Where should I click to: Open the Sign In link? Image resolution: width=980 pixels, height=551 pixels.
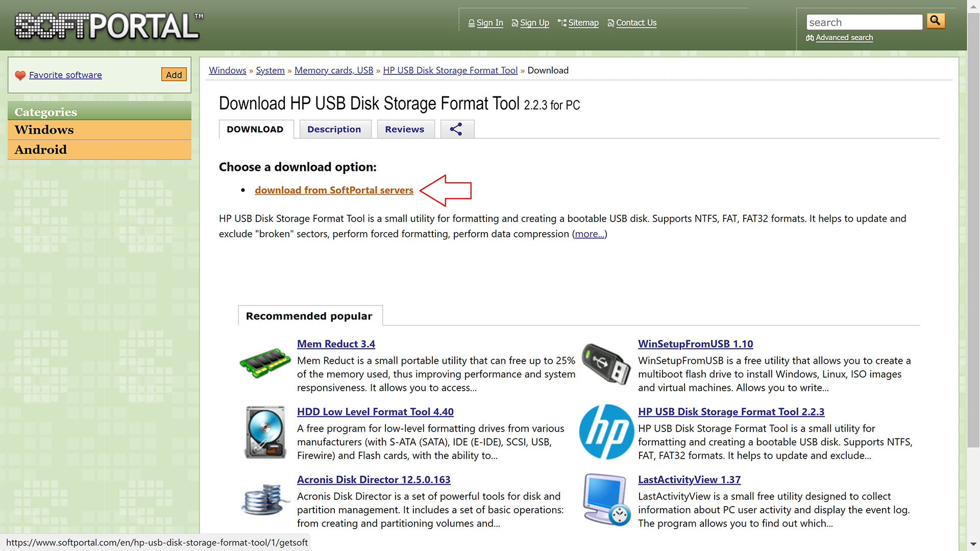pyautogui.click(x=489, y=23)
